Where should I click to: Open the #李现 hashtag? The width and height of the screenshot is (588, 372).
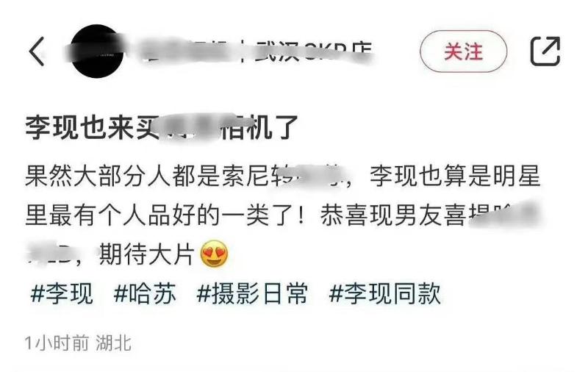[62, 293]
